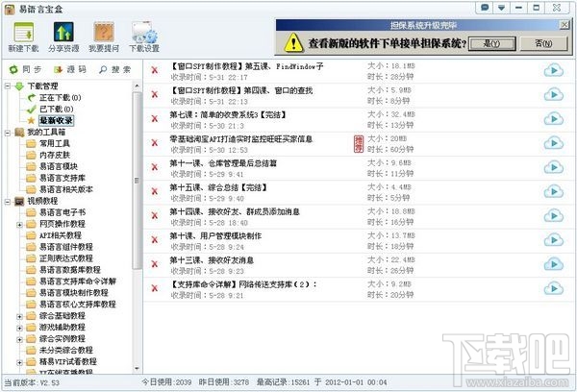Collapse the 下载管理 tree node
This screenshot has width=577, height=392.
tap(8, 86)
